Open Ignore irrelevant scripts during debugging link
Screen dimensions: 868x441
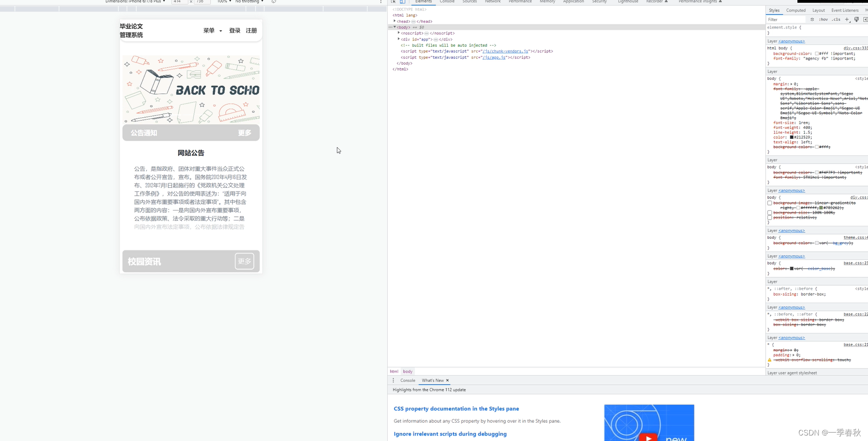[x=450, y=434]
